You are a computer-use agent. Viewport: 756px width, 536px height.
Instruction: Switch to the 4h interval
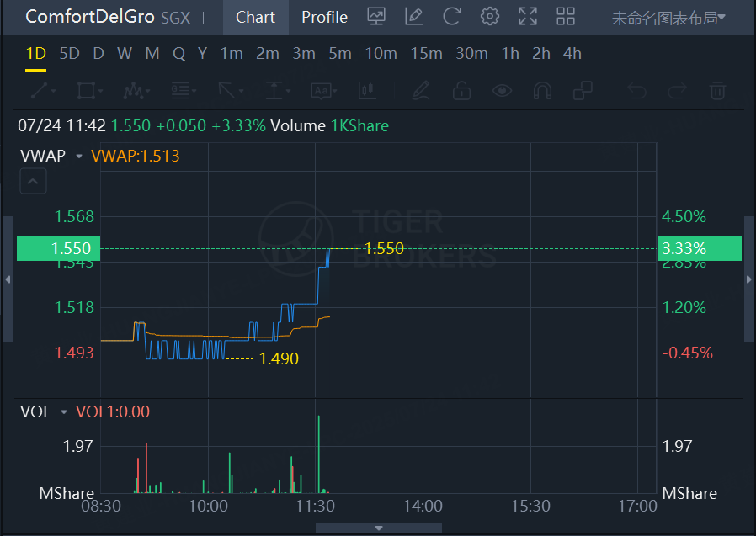[x=572, y=54]
